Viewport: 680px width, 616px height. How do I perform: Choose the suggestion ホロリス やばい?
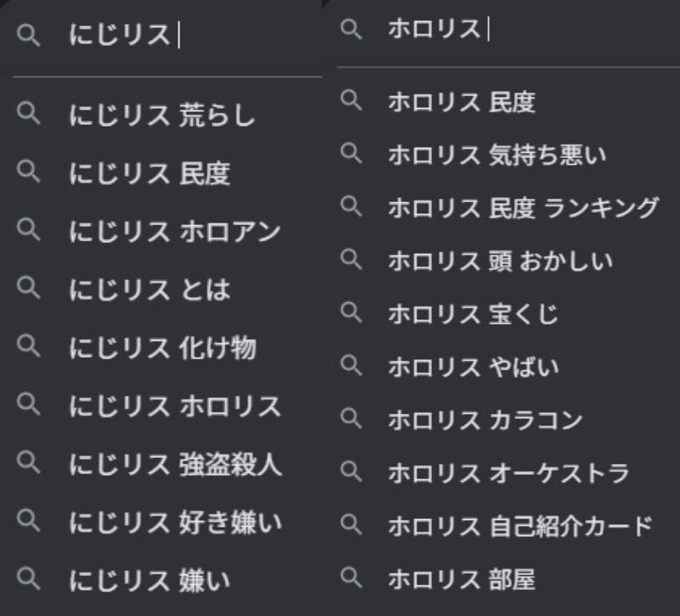[x=473, y=367]
